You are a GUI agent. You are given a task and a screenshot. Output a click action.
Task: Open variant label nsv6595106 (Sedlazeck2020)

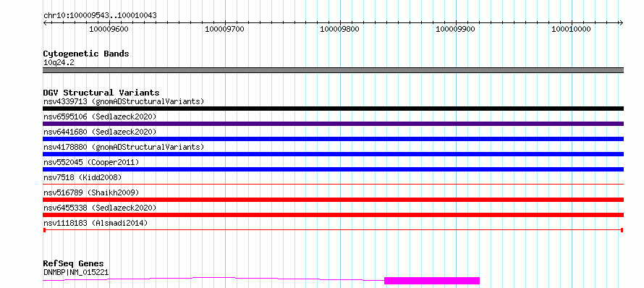click(100, 117)
